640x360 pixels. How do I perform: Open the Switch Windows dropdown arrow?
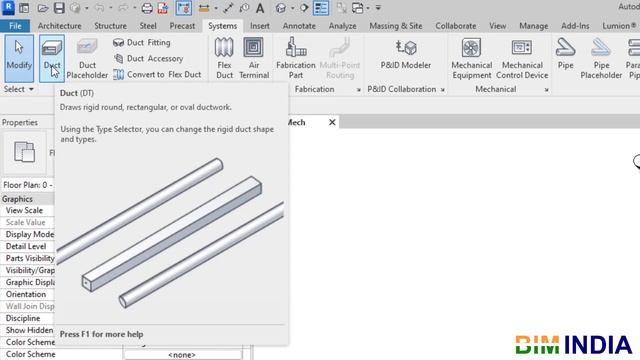368,8
